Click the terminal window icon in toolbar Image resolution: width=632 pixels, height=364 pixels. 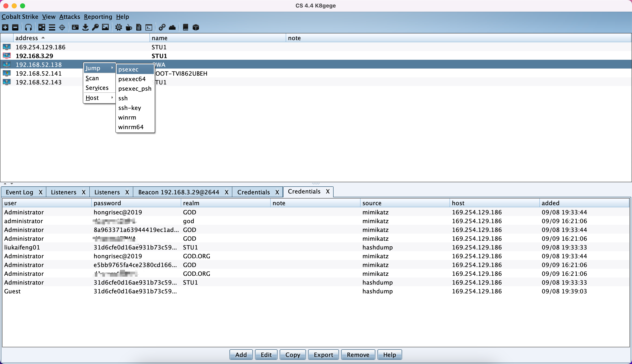tap(149, 27)
